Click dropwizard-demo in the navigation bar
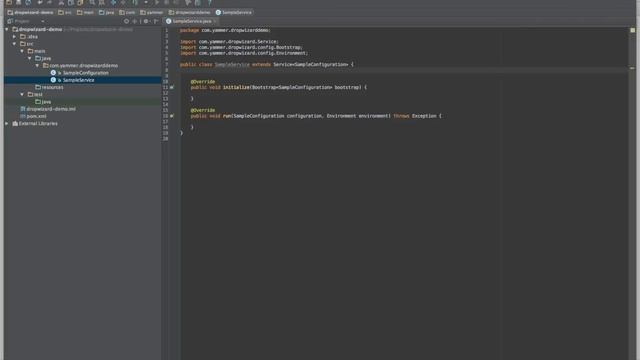The height and width of the screenshot is (360, 640). pos(30,12)
